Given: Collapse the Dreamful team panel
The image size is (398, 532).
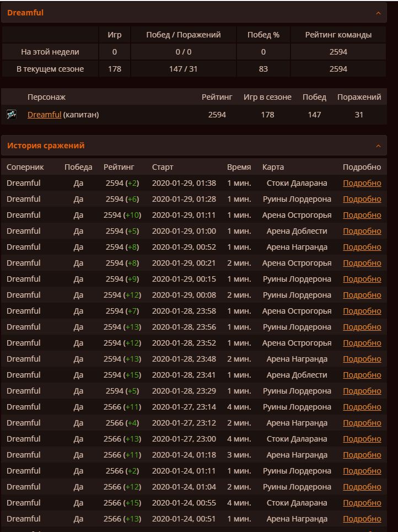Looking at the screenshot, I should [x=378, y=13].
